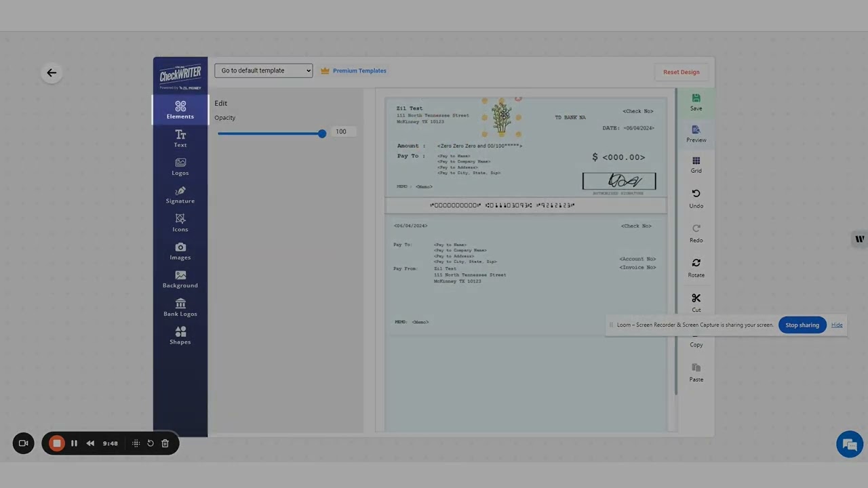Select the Text tool in sidebar

(x=180, y=138)
